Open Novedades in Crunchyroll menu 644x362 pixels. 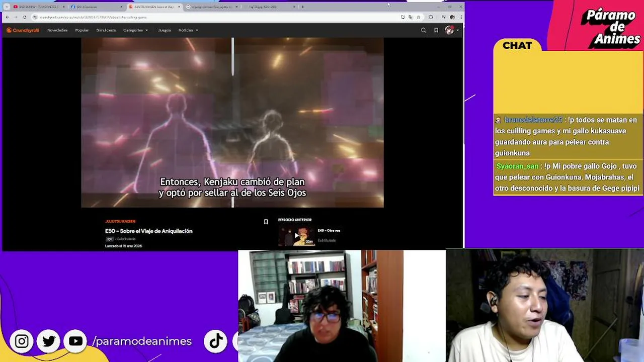[x=57, y=30]
